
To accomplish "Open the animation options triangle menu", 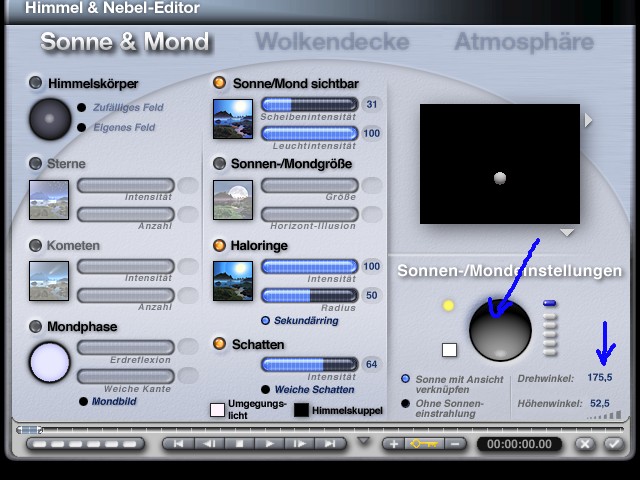I will click(364, 441).
